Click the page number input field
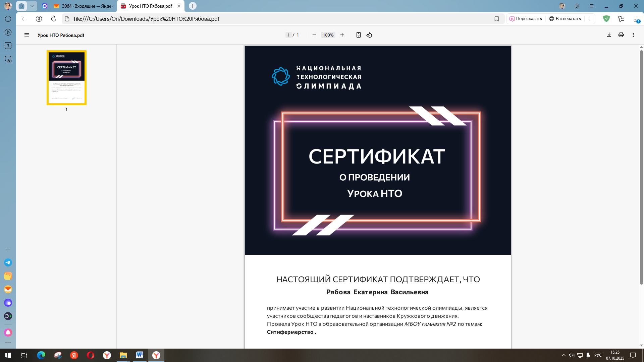Screen dimensions: 644x362 [288, 35]
